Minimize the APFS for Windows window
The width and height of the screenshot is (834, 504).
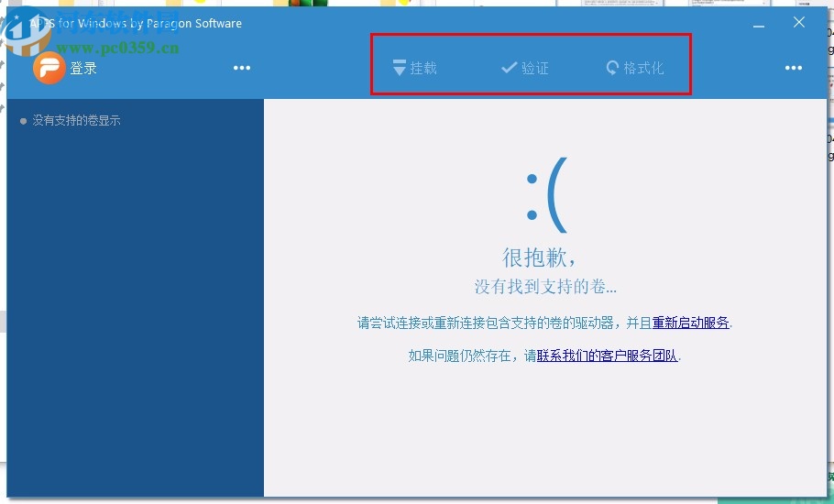click(x=759, y=24)
